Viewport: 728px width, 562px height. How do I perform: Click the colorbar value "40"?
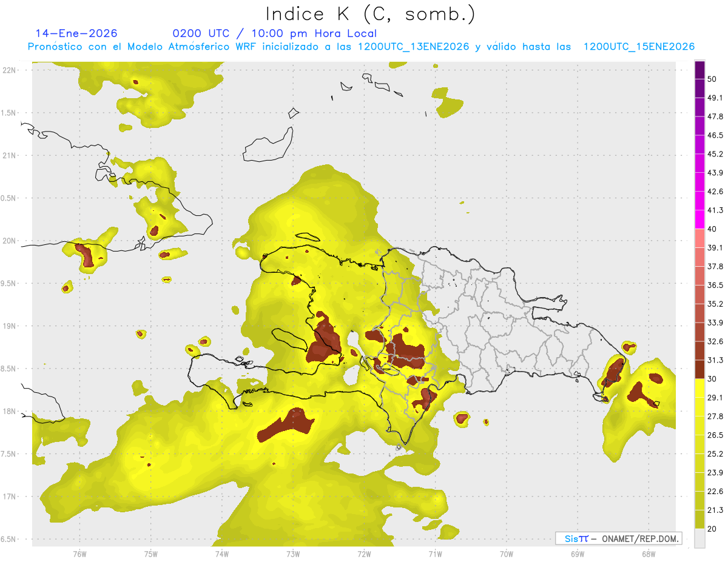(x=712, y=229)
